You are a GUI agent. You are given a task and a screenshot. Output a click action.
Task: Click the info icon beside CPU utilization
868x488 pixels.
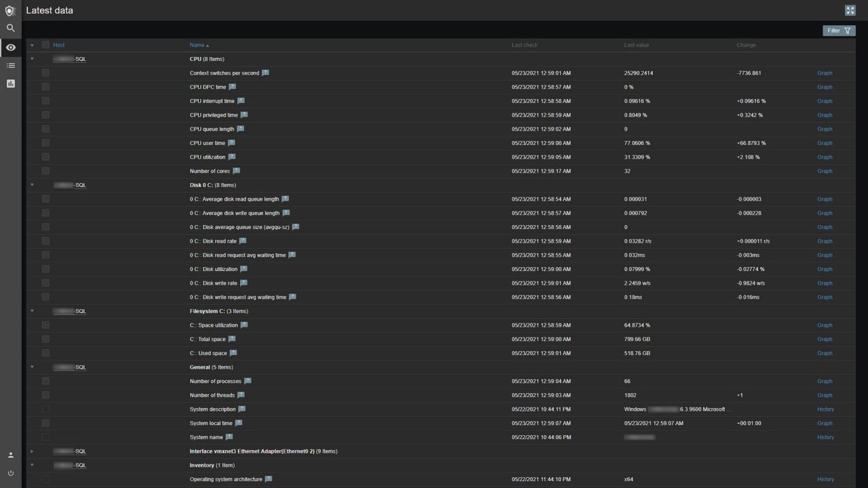[232, 157]
